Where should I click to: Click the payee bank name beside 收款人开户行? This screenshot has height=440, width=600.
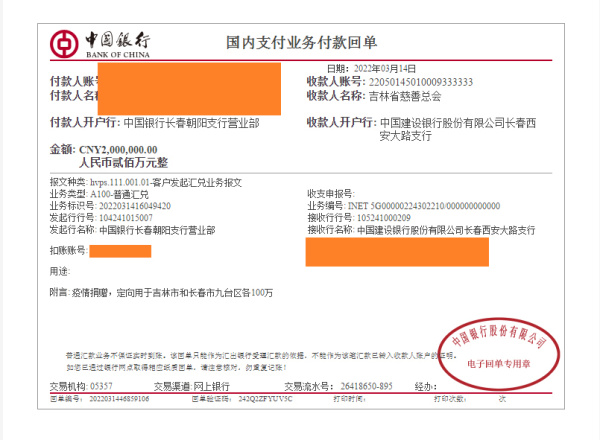[x=458, y=129]
